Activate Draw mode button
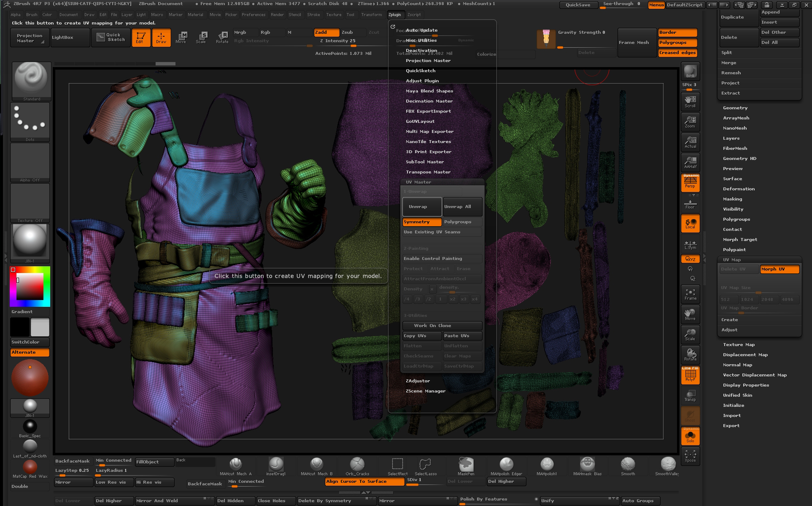Screen dimensions: 812x506 pyautogui.click(x=161, y=38)
